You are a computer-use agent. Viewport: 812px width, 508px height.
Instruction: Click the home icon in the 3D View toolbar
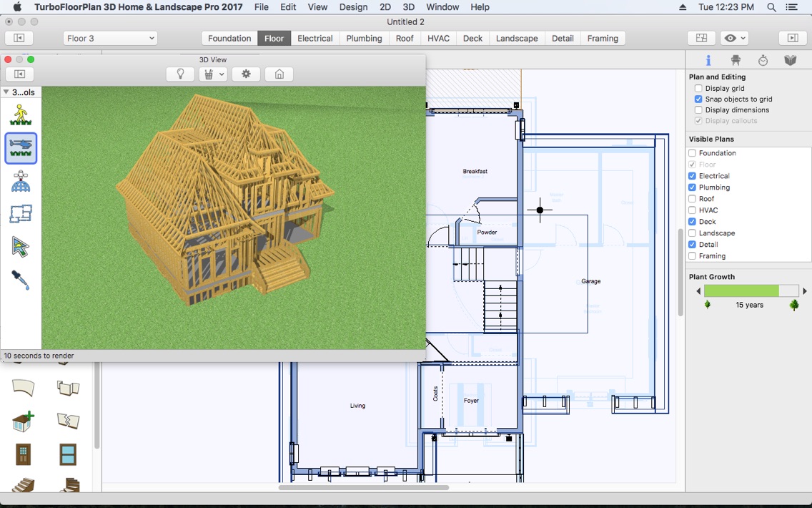point(279,74)
